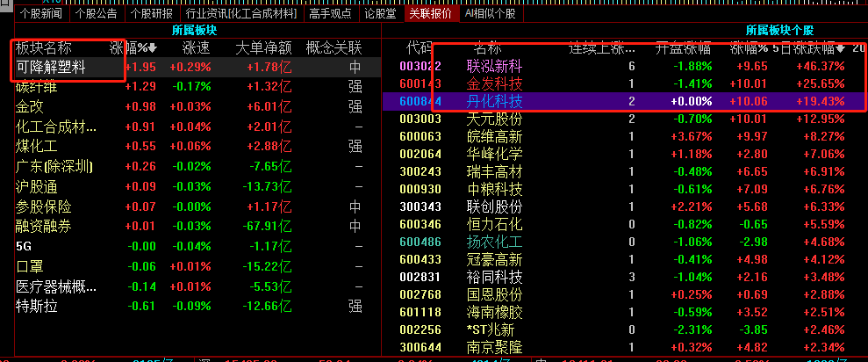Open stock 金发科技
Viewport: 868px width, 362px height.
coord(494,83)
